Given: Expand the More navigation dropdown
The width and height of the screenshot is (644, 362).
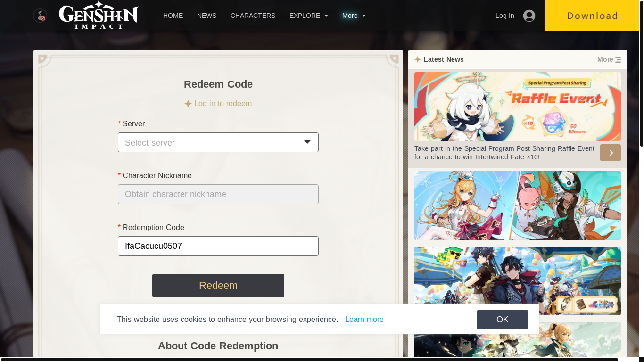Looking at the screenshot, I should 354,16.
